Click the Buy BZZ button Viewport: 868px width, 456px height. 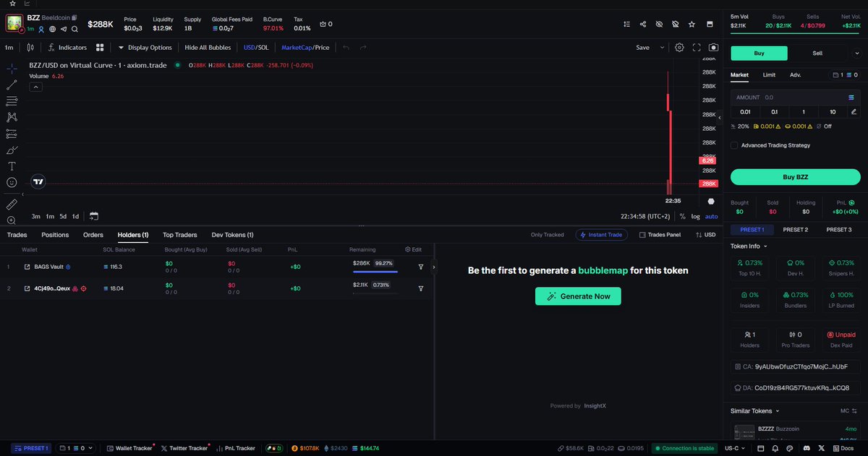pyautogui.click(x=796, y=177)
